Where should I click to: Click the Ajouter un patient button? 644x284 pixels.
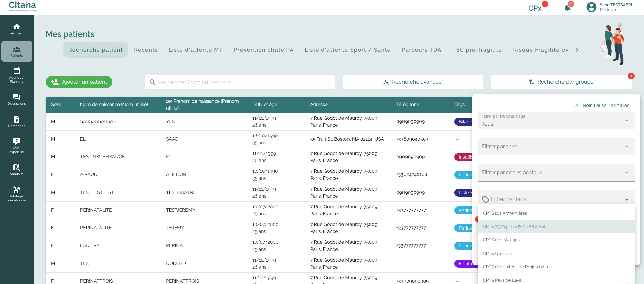tap(79, 82)
